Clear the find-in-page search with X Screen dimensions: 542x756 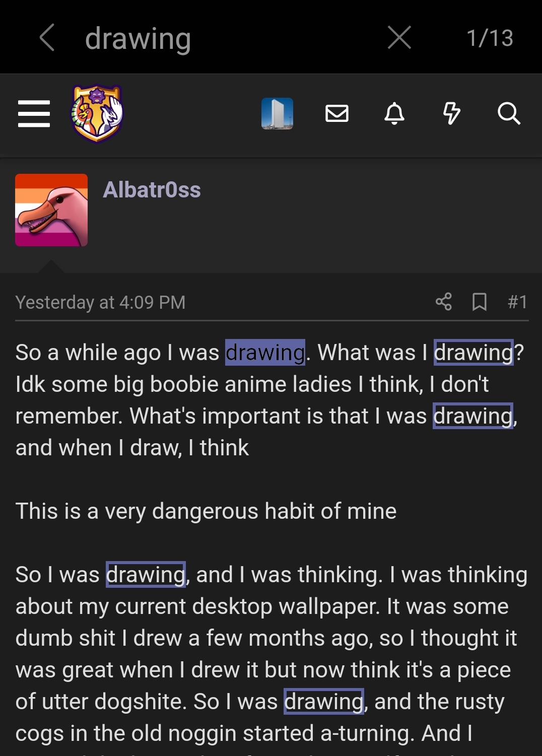(x=399, y=38)
